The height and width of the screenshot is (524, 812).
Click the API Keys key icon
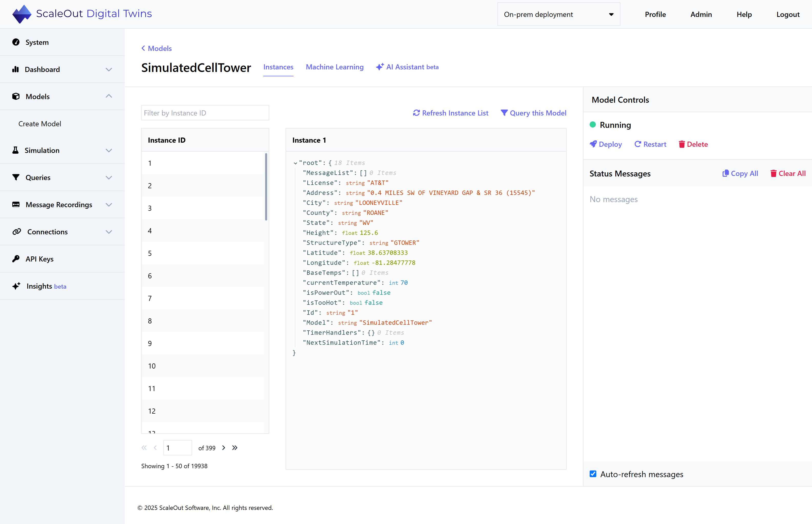(16, 259)
